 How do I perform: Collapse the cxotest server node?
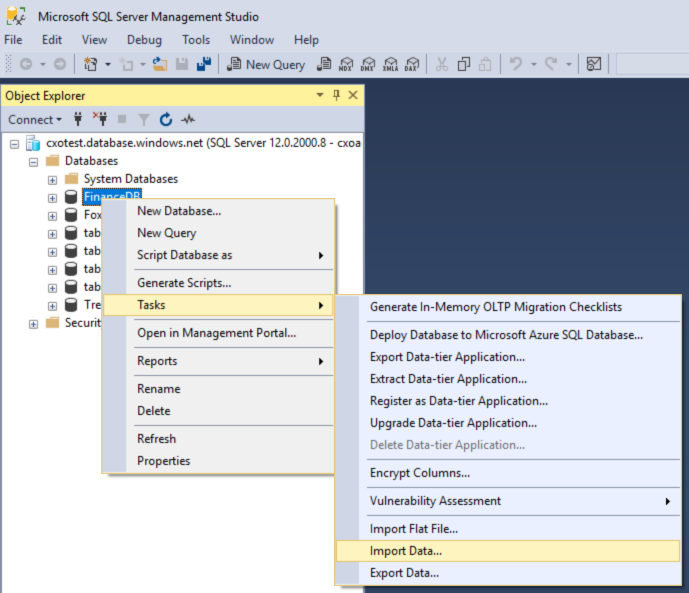pyautogui.click(x=15, y=144)
